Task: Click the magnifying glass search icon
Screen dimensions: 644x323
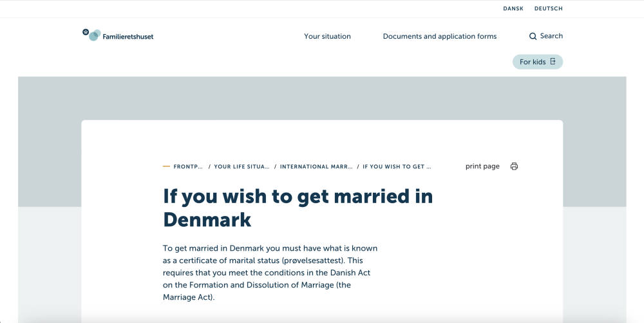Action: [533, 37]
